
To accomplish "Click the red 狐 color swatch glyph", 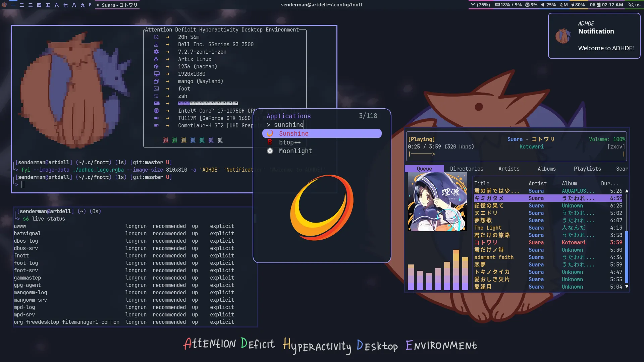I will coord(166,140).
